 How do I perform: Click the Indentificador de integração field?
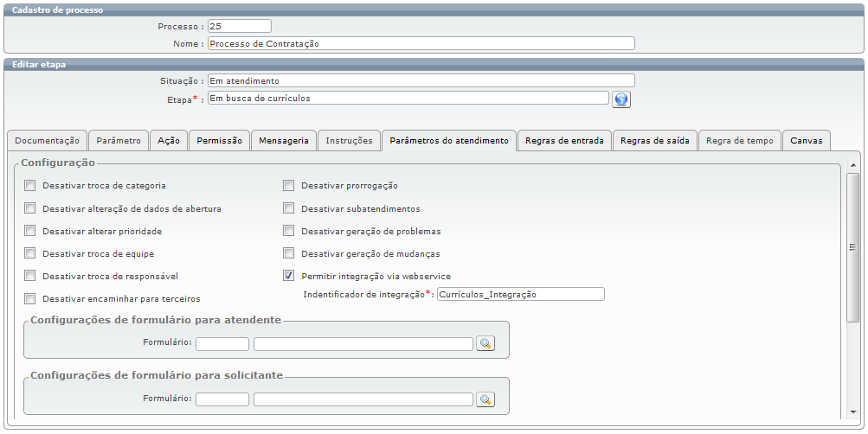520,295
